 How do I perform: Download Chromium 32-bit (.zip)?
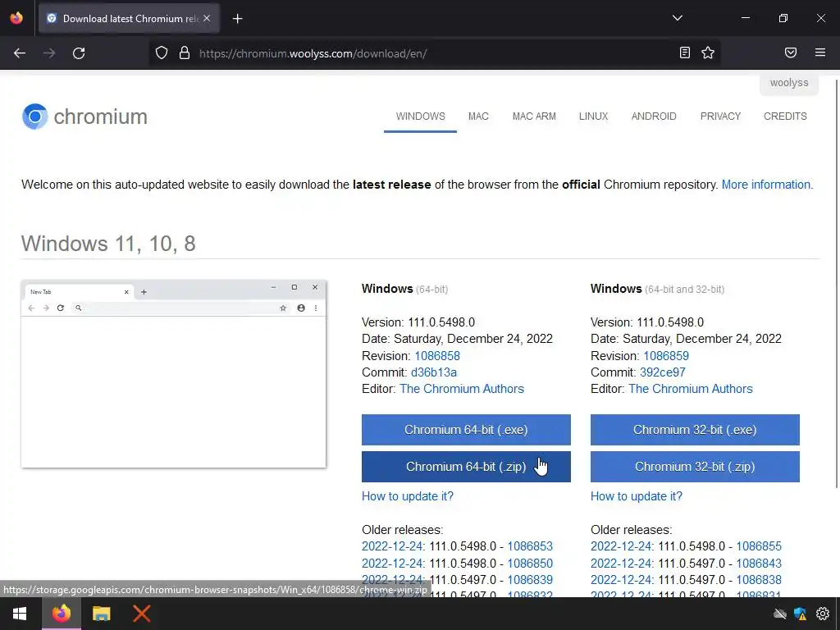pyautogui.click(x=695, y=467)
